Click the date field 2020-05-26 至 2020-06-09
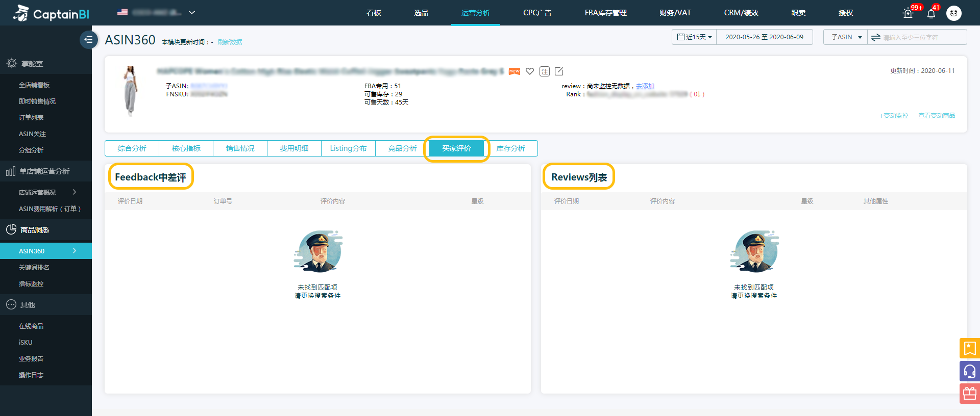Screen dimensions: 980x416 [x=764, y=37]
